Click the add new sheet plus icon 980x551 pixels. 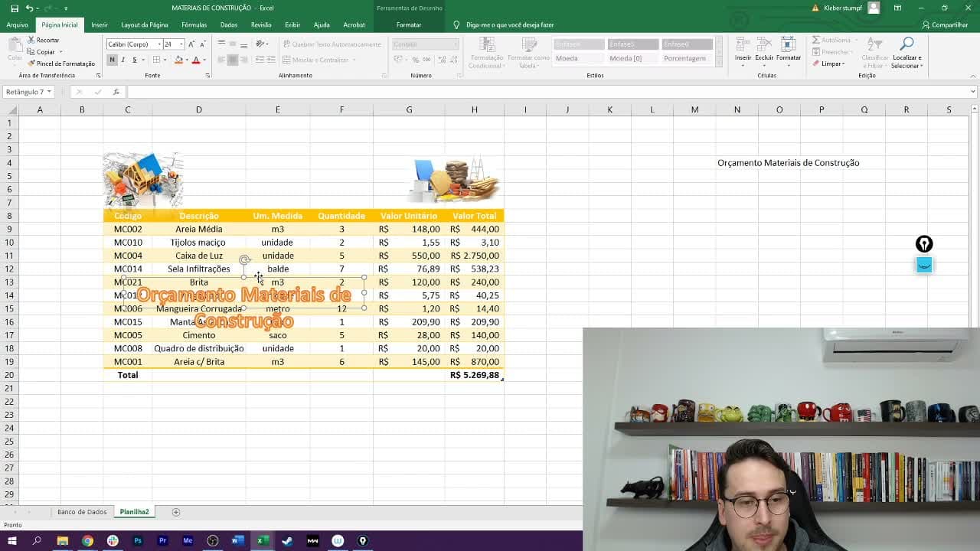[176, 512]
